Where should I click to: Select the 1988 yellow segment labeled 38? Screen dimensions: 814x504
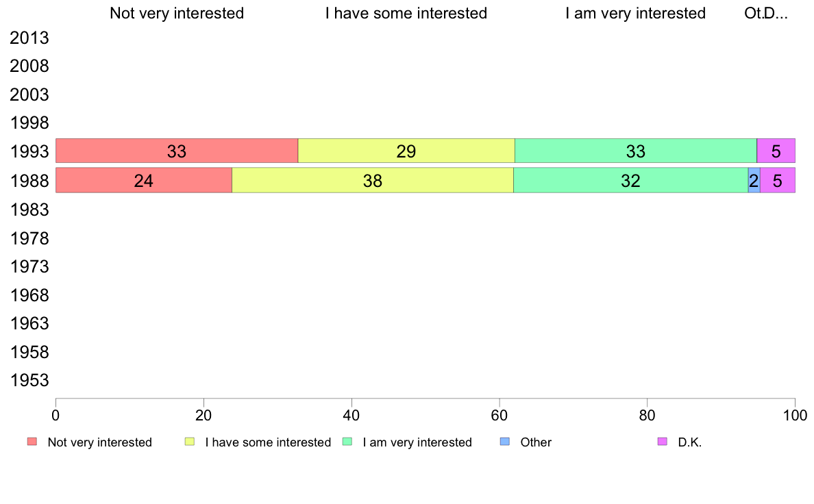point(373,180)
